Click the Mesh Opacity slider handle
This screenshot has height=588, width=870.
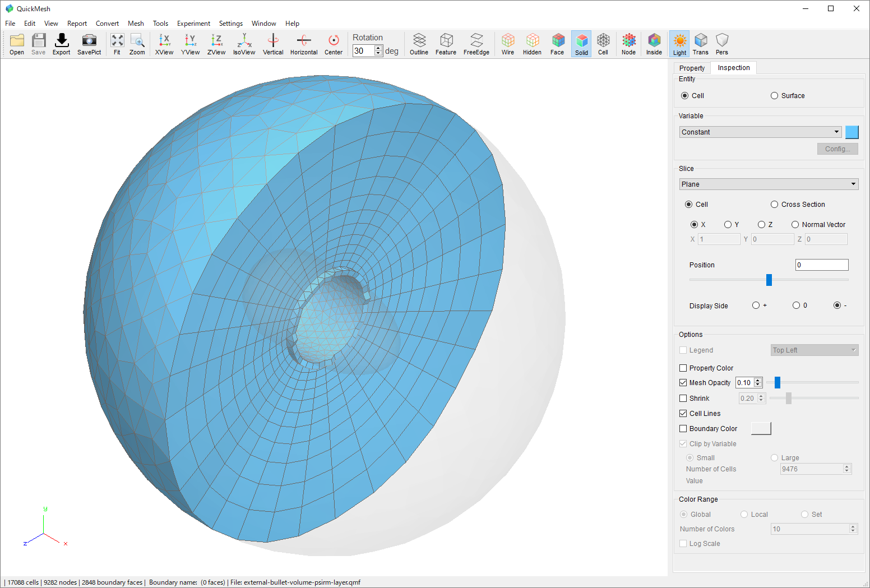(x=778, y=383)
